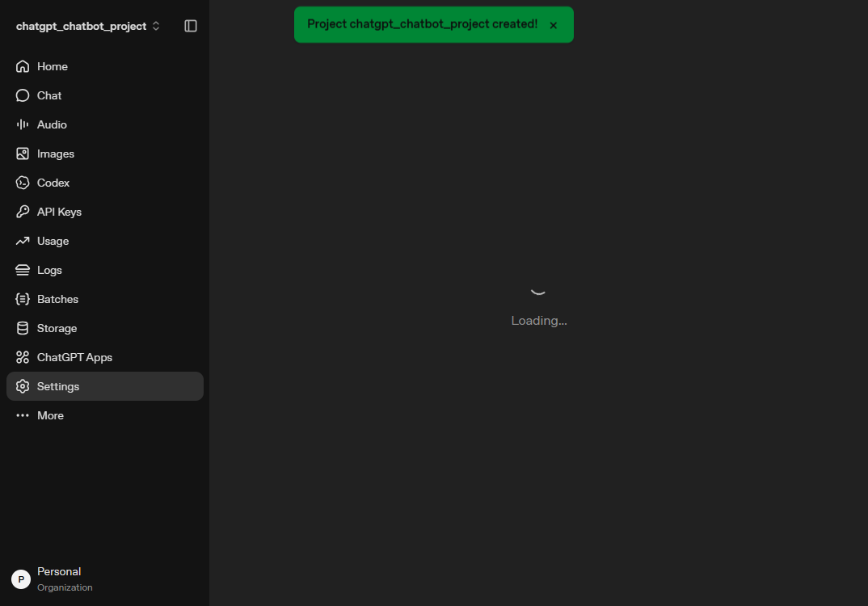
Task: Click the ChatGPT Apps icon
Action: [22, 357]
